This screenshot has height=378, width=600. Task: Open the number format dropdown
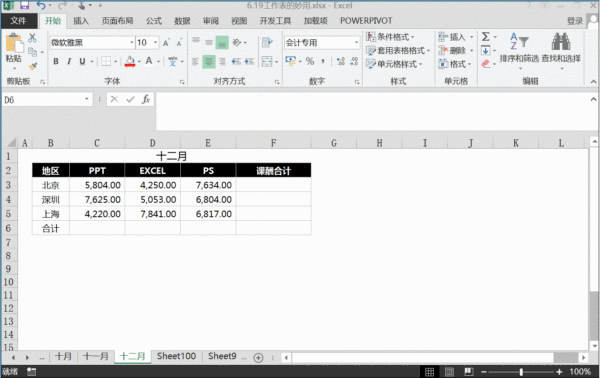click(x=356, y=42)
